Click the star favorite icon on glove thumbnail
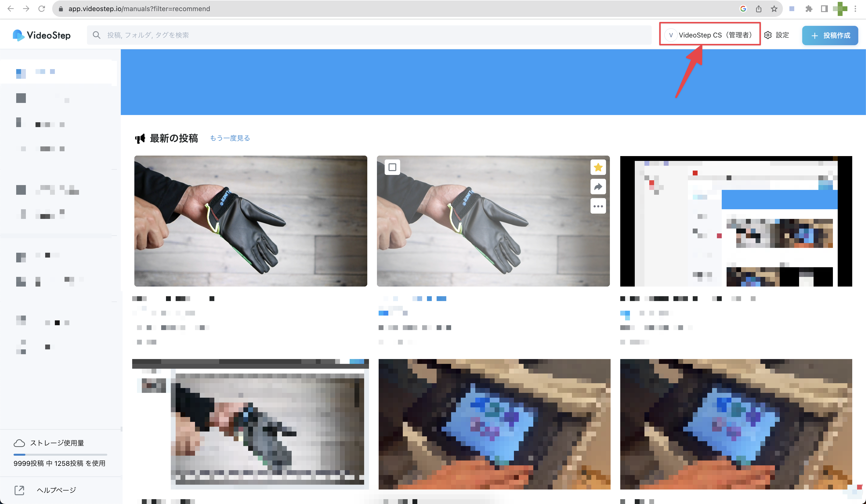This screenshot has height=504, width=866. (x=598, y=167)
